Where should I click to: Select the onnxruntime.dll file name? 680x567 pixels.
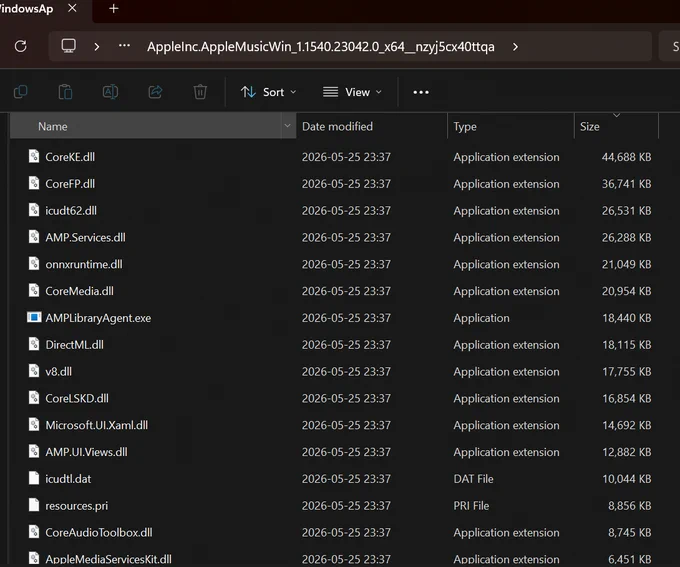pos(84,264)
